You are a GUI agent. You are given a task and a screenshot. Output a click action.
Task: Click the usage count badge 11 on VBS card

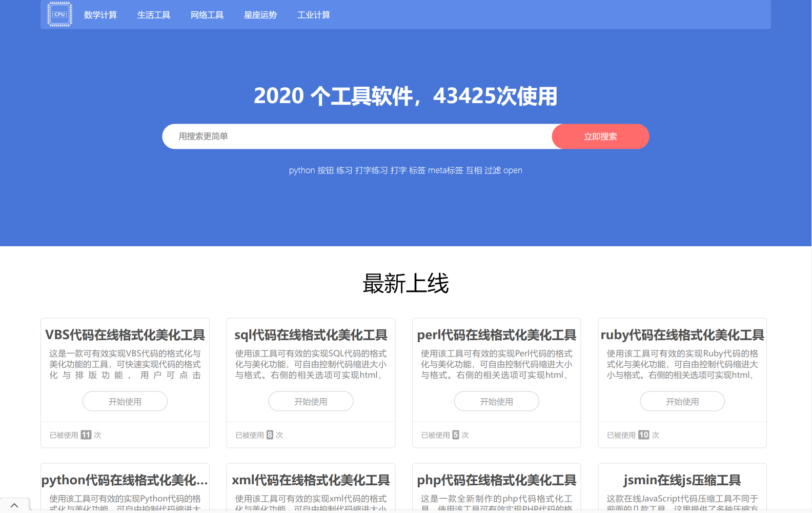[x=86, y=435]
